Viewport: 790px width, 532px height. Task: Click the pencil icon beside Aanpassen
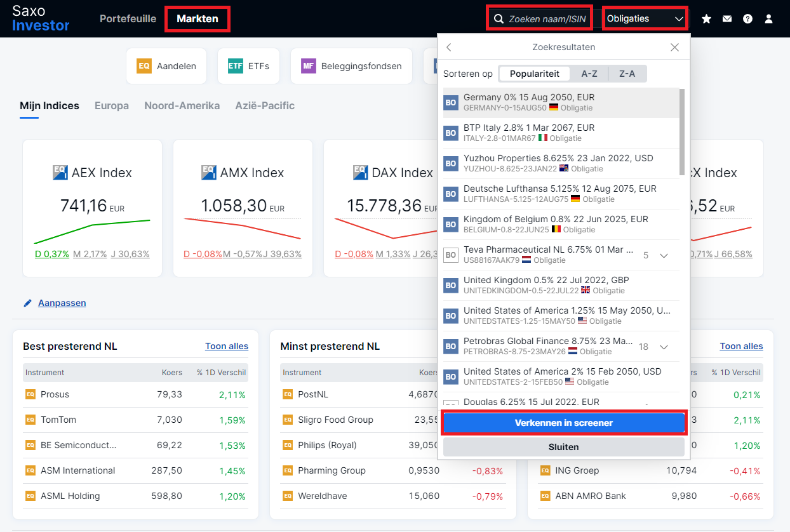(x=27, y=303)
